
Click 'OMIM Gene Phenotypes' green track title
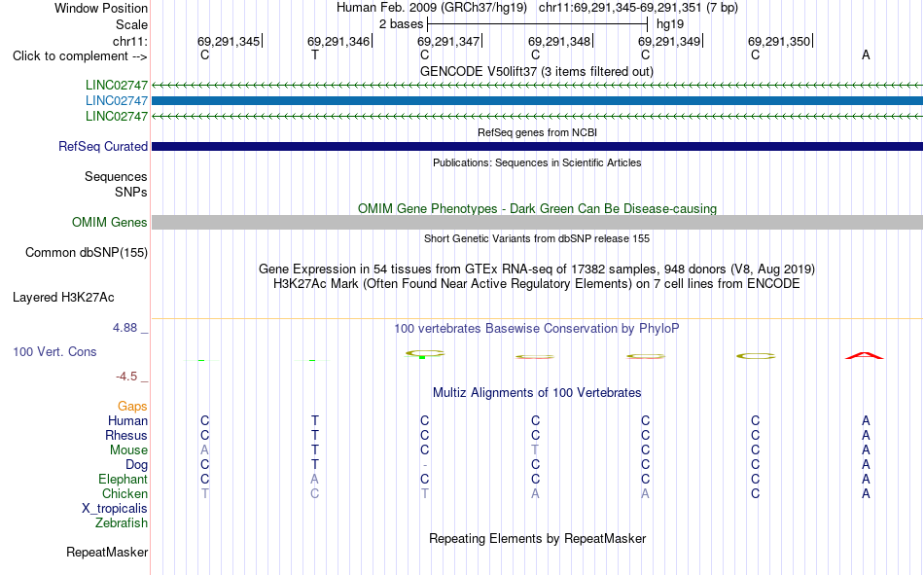538,209
